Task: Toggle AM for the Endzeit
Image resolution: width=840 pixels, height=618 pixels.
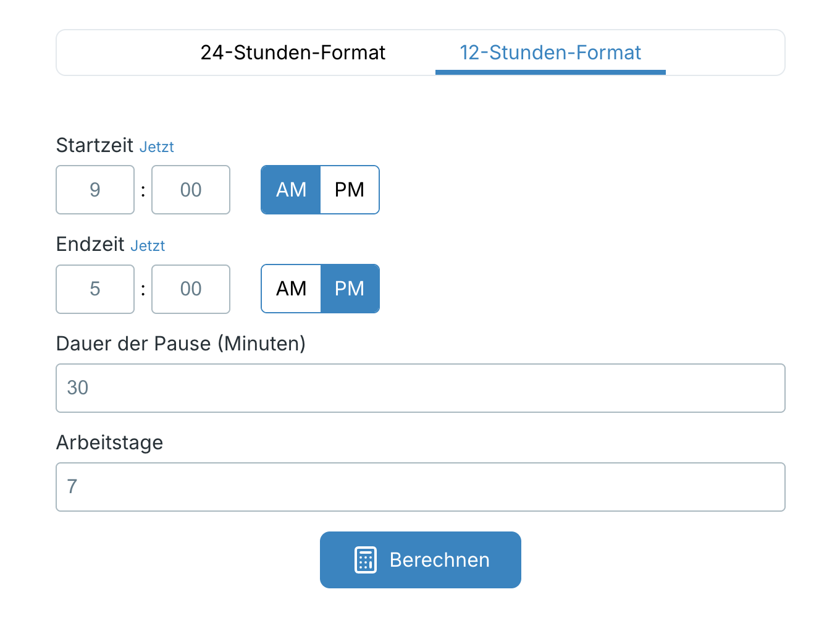Action: click(290, 289)
